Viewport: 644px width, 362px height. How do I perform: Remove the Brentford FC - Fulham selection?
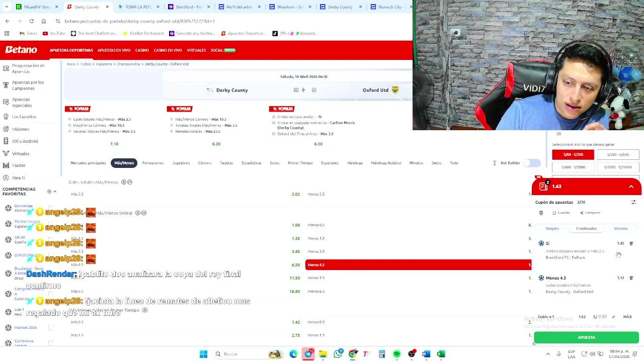coord(631,243)
